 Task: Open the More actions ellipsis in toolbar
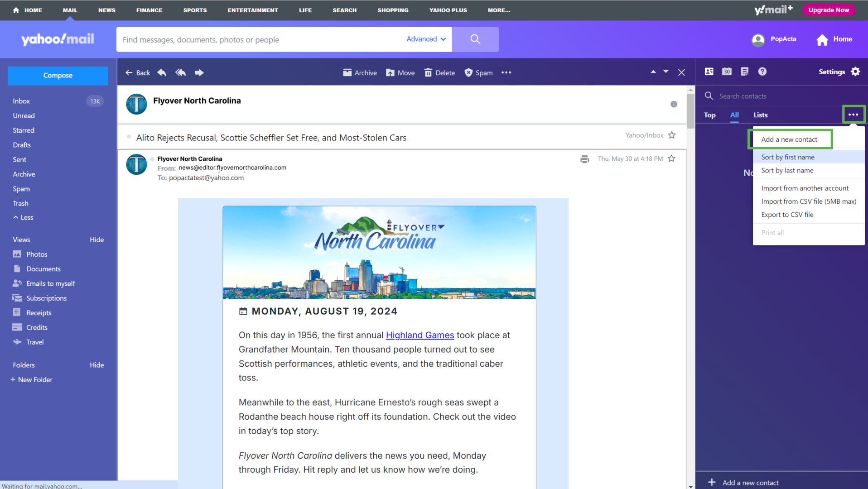[x=506, y=72]
